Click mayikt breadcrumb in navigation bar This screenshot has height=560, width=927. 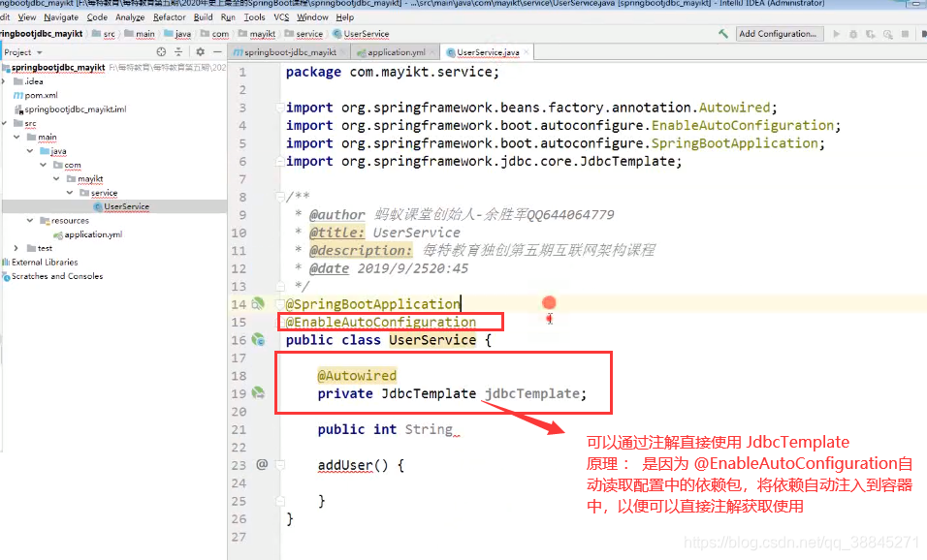tap(262, 34)
